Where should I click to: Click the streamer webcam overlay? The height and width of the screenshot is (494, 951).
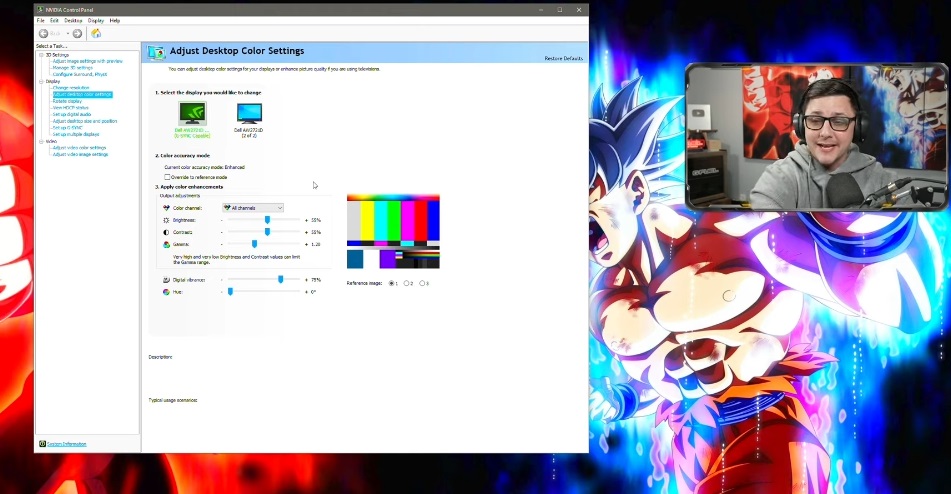coord(816,137)
